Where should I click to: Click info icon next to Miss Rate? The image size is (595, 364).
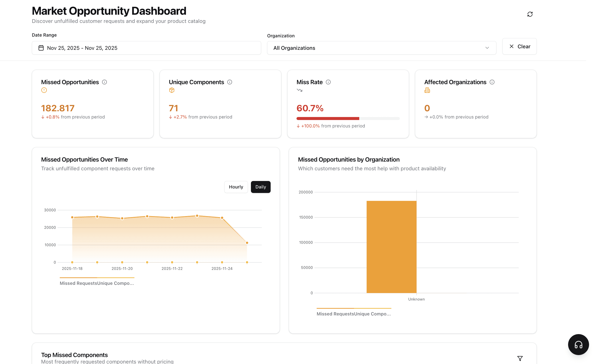coord(328,82)
